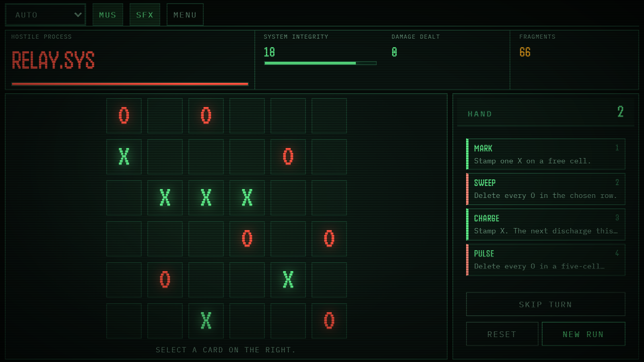Viewport: 644px width, 362px height.
Task: Click the system integrity value 18
Action: pyautogui.click(x=269, y=52)
